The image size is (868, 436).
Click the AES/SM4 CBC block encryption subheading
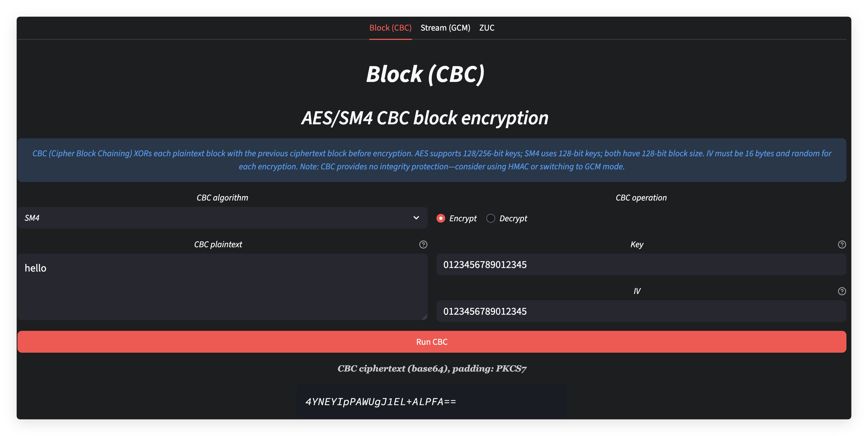424,118
